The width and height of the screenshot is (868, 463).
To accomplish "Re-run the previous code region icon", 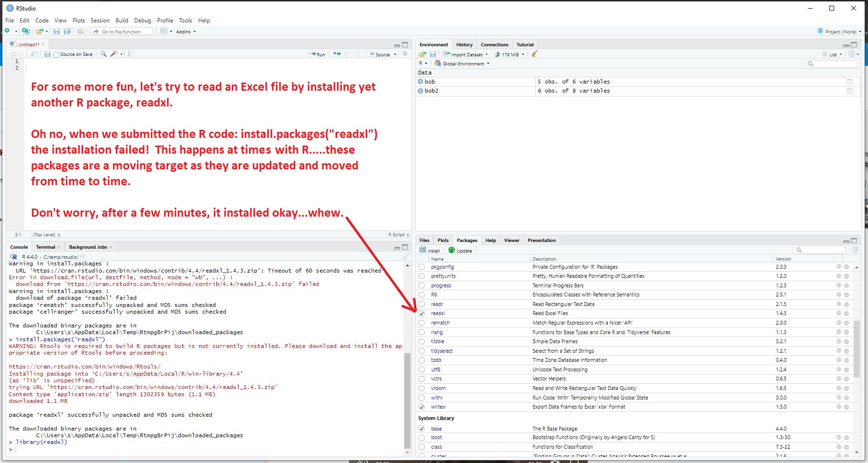I will point(337,54).
